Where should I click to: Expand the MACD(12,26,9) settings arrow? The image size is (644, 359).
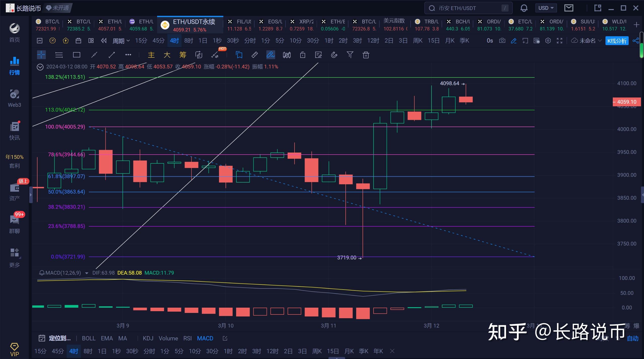87,273
